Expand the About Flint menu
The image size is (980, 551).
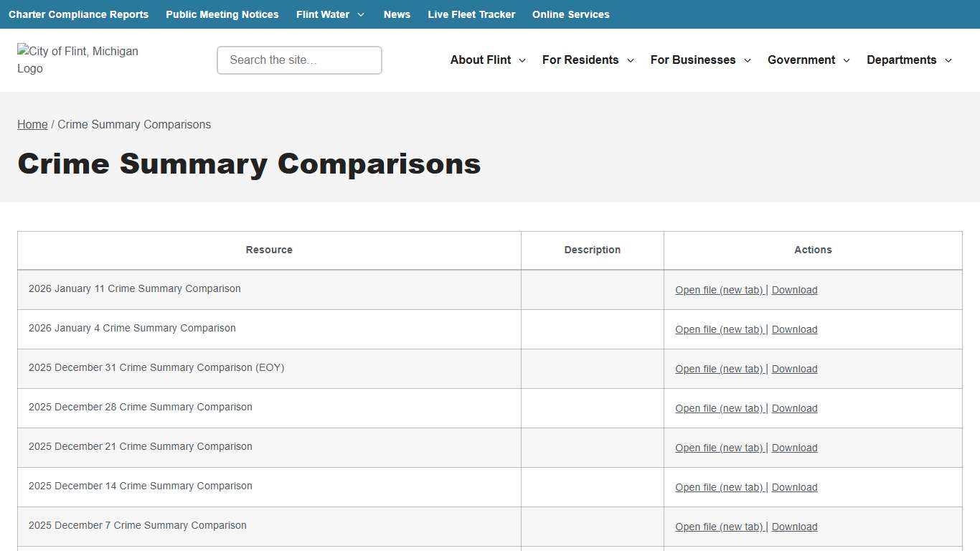point(487,60)
